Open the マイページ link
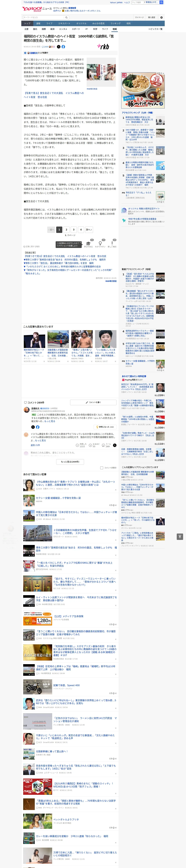Image resolution: width=186 pixels, height=868 pixels. pyautogui.click(x=139, y=18)
